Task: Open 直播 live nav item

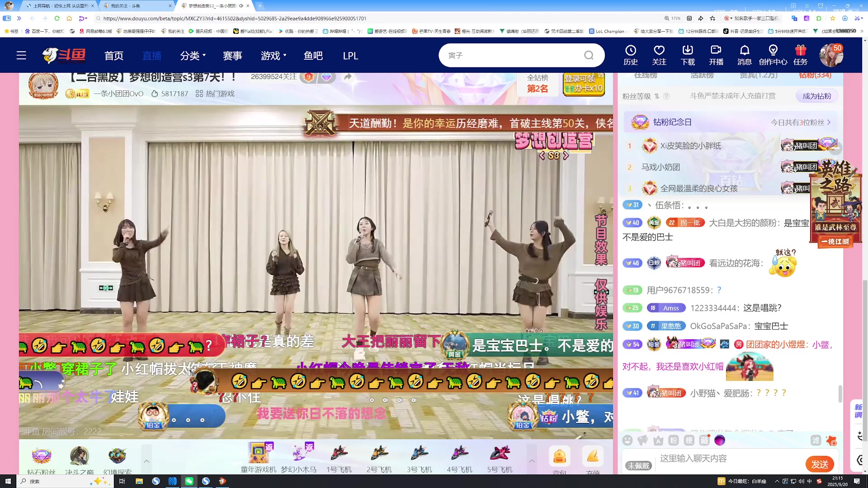Action: click(x=152, y=56)
